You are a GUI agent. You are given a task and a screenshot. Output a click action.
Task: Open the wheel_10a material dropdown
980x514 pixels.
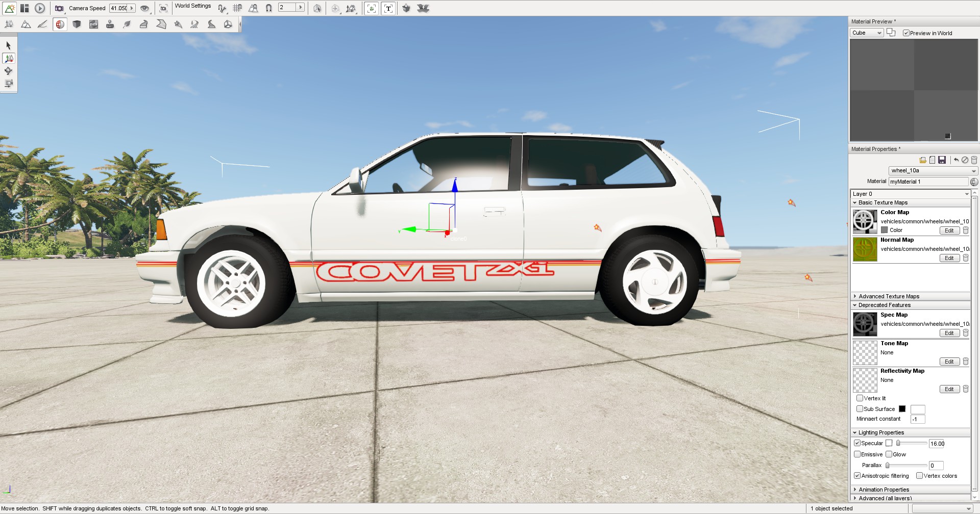coord(933,170)
